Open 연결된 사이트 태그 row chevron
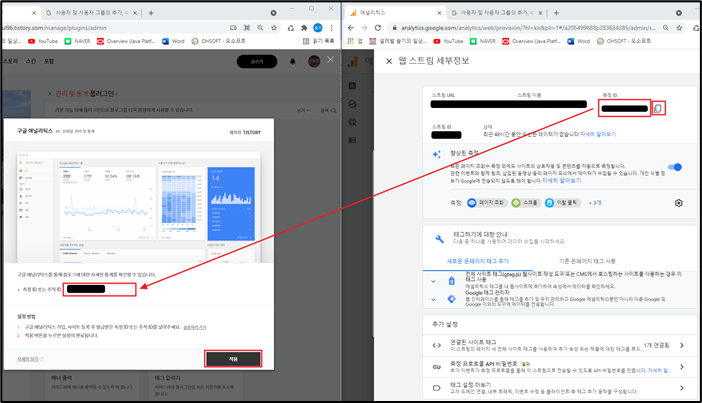Screen dimensions: 702x403 [681, 345]
